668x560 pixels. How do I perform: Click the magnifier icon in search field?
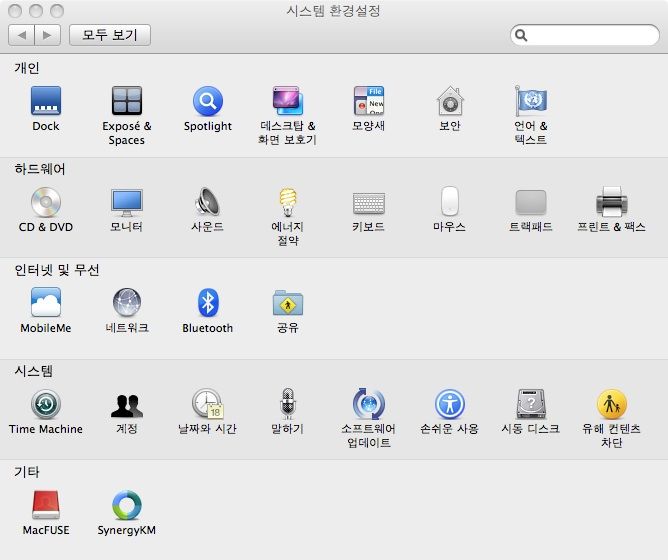pyautogui.click(x=521, y=35)
